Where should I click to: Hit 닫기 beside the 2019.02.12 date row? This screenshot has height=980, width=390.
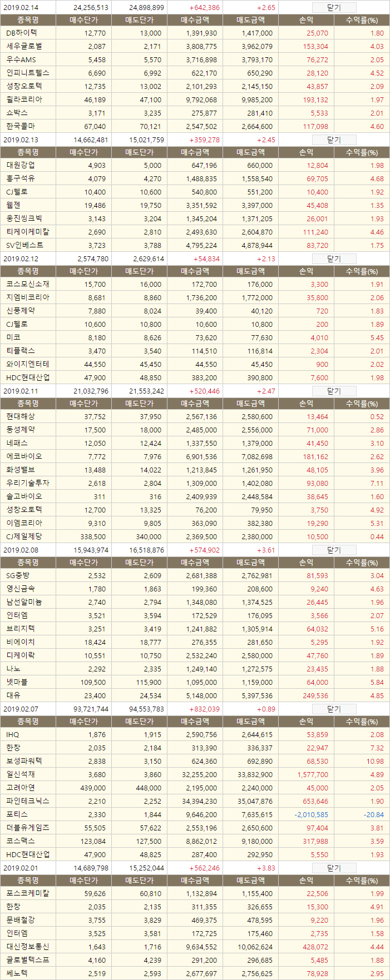coord(334,259)
